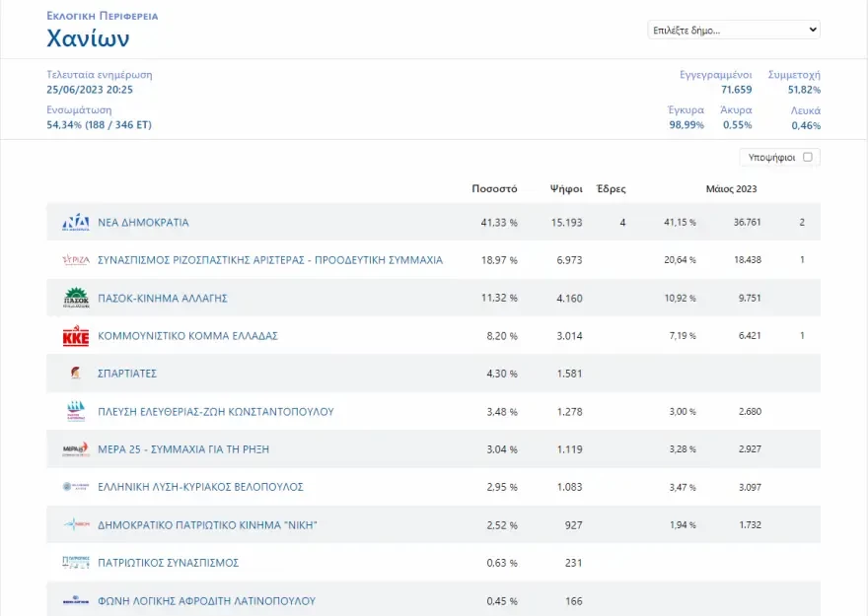Click the ΜέΡΑ 25 party logo
Viewport: 868px width, 616px height.
pos(76,449)
